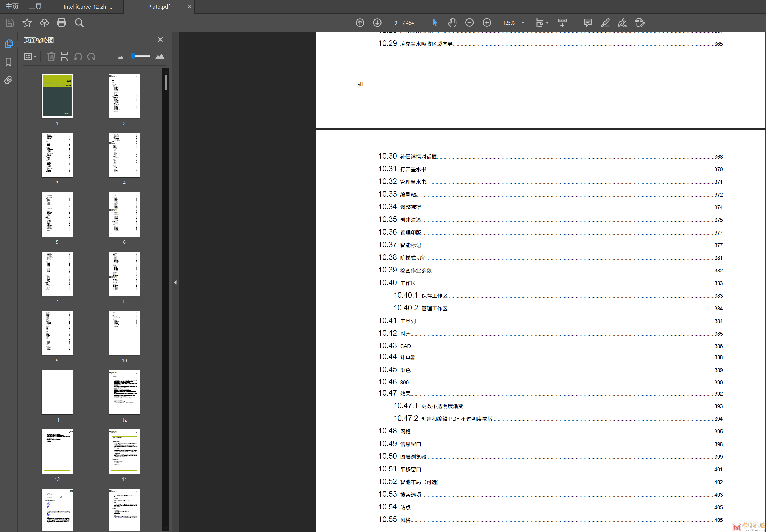Image resolution: width=766 pixels, height=532 pixels.
Task: Activate the hand pan tool
Action: [x=452, y=23]
